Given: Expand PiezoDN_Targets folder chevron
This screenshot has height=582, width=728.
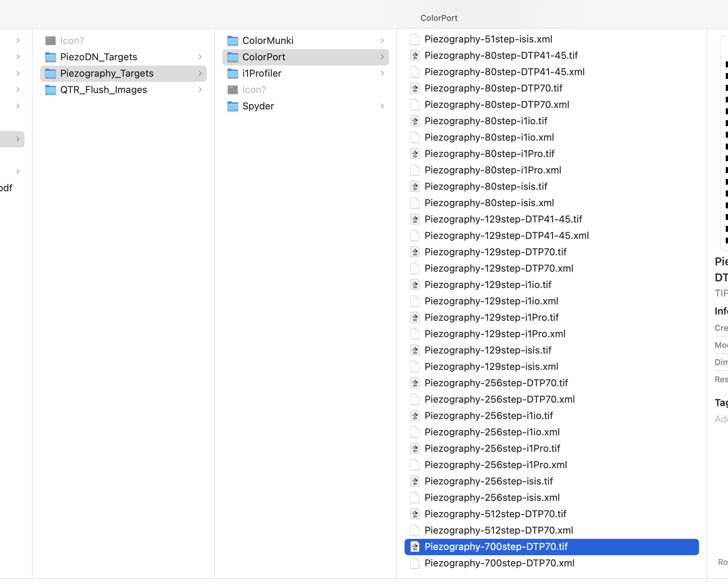Looking at the screenshot, I should (200, 57).
